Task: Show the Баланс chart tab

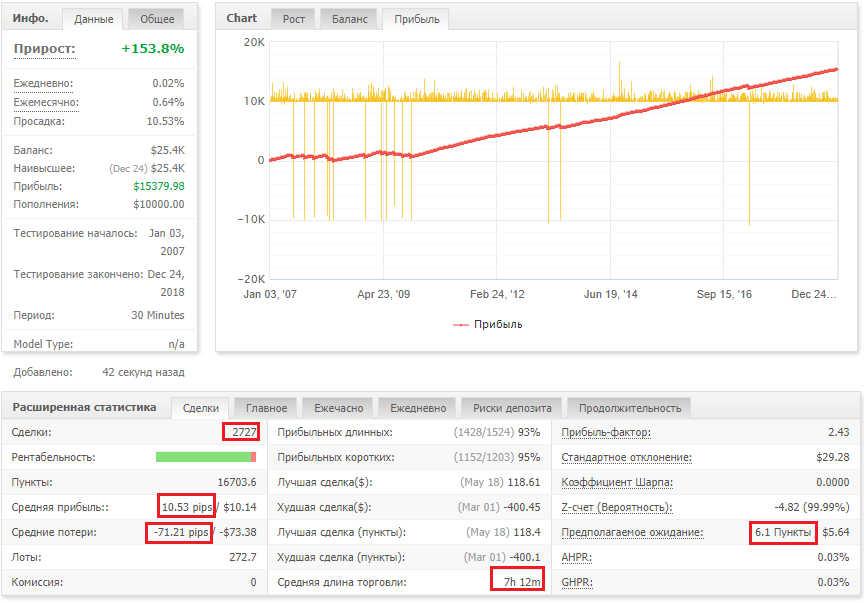Action: click(x=349, y=19)
